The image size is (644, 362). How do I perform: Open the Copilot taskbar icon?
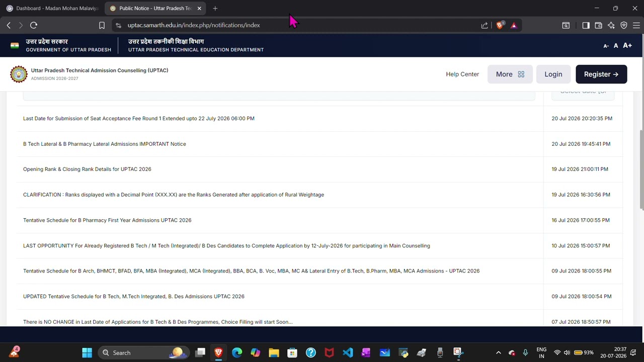tap(256, 352)
